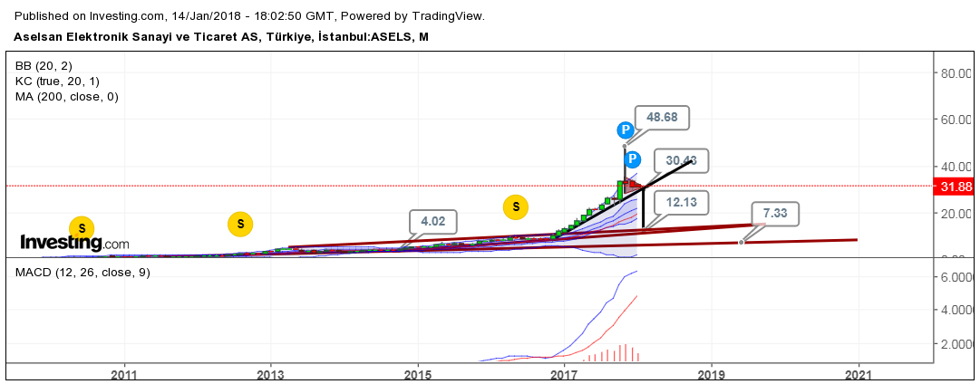Viewport: 980px width, 384px height.
Task: Click the 4.02 price callout
Action: [433, 222]
